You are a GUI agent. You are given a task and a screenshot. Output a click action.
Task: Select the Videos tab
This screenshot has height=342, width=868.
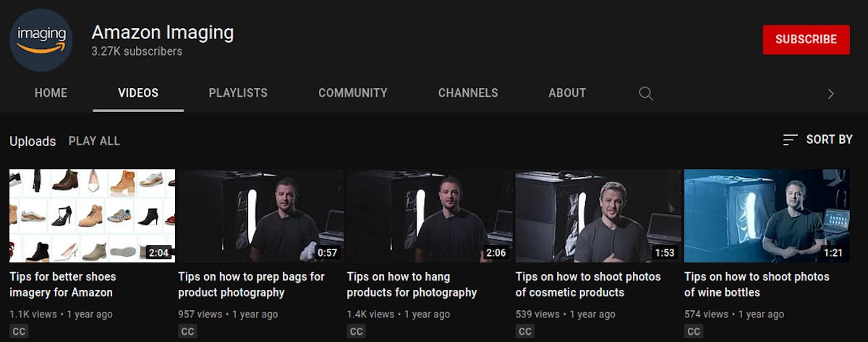138,93
